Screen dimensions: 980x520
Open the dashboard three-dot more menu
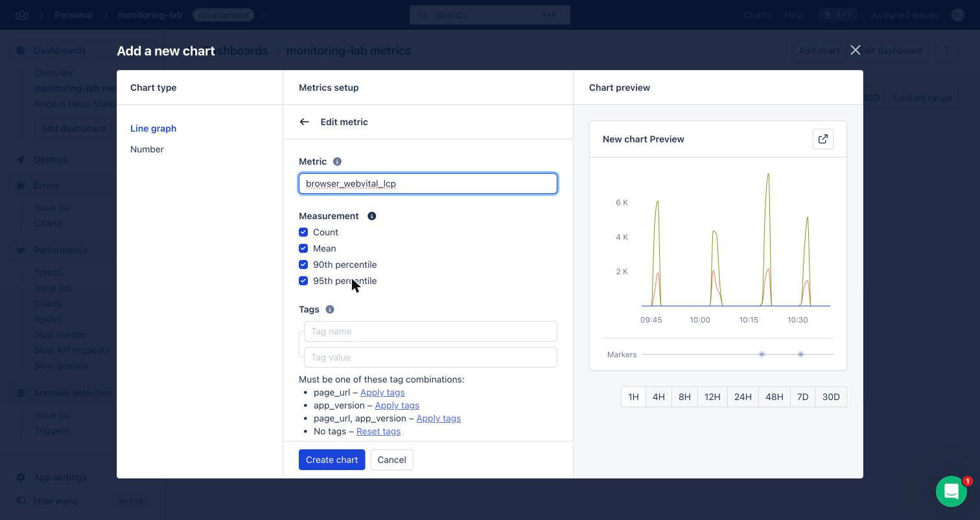click(x=947, y=51)
